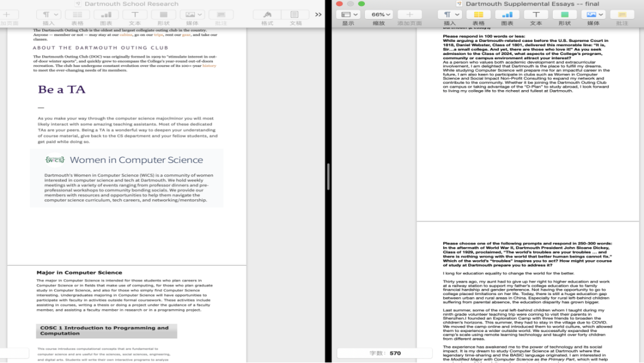The height and width of the screenshot is (363, 644).
Task: Expand the toolbar overflow double-chevron in left window
Action: [x=318, y=15]
